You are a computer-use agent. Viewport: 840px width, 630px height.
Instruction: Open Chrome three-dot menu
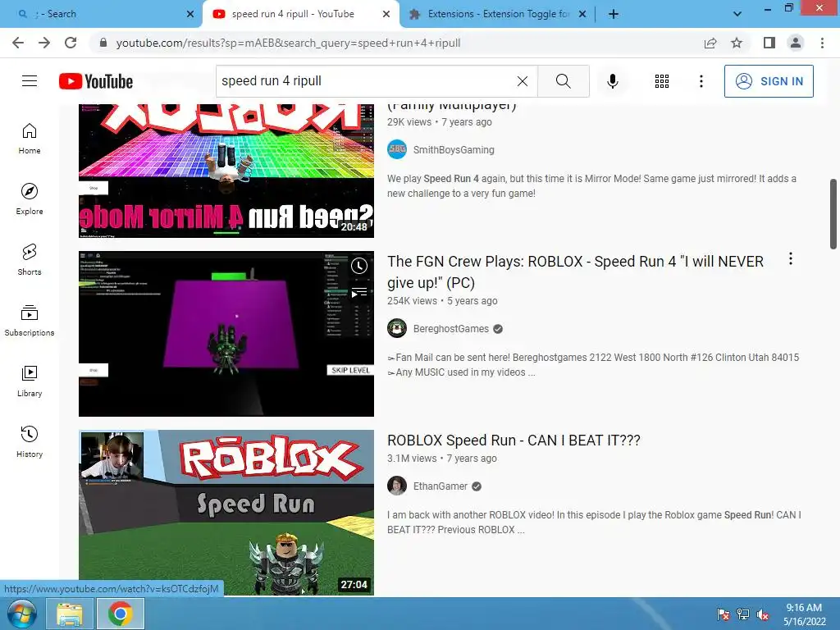(x=822, y=43)
